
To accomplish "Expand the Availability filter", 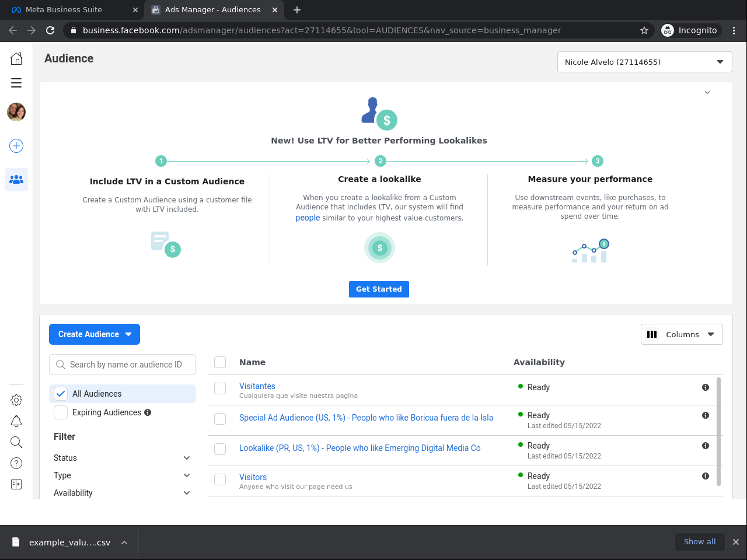I will click(123, 493).
